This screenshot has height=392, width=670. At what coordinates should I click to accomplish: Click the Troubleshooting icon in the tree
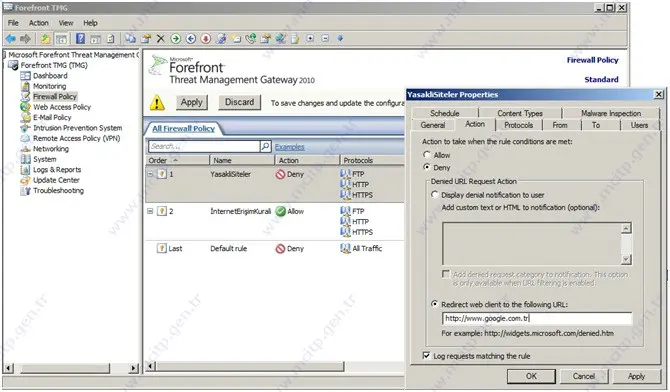[x=26, y=191]
